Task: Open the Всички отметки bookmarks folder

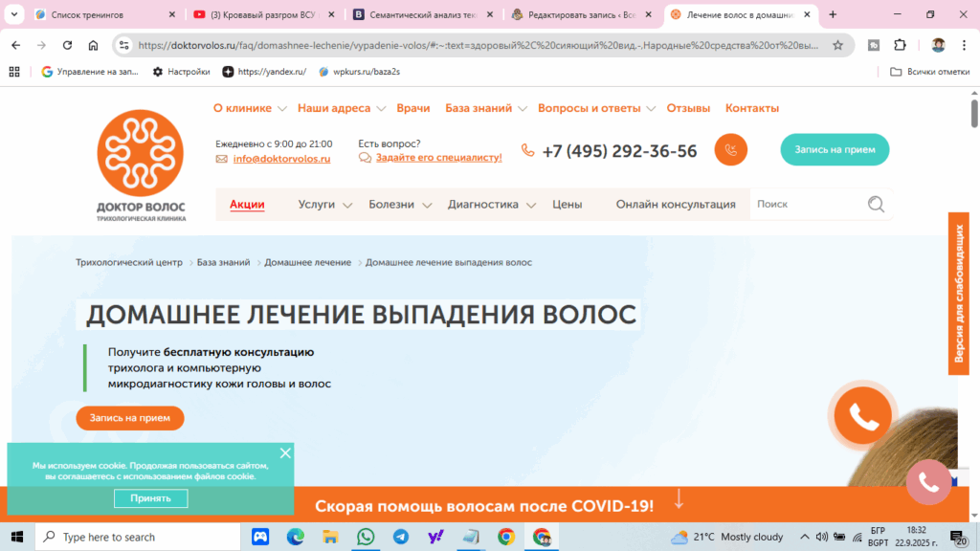Action: pos(930,72)
